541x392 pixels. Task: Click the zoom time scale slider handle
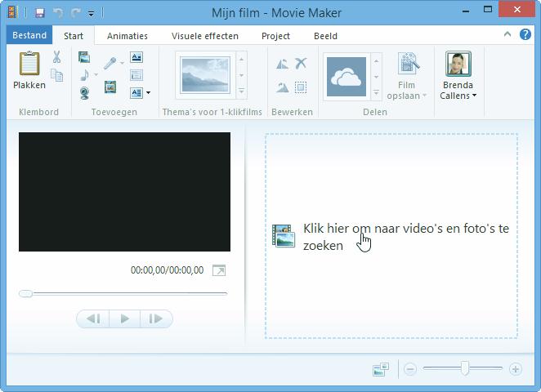(x=465, y=368)
